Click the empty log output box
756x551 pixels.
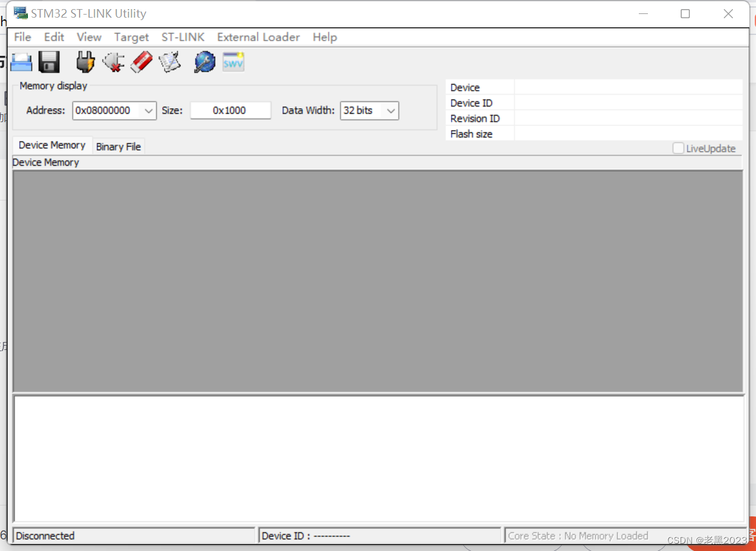click(379, 459)
